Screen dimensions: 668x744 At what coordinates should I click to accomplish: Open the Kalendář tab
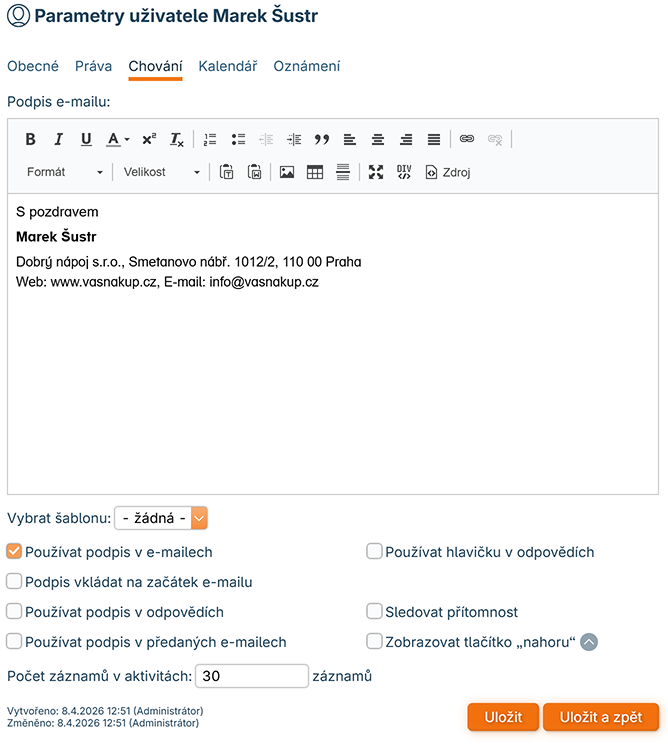(x=228, y=66)
